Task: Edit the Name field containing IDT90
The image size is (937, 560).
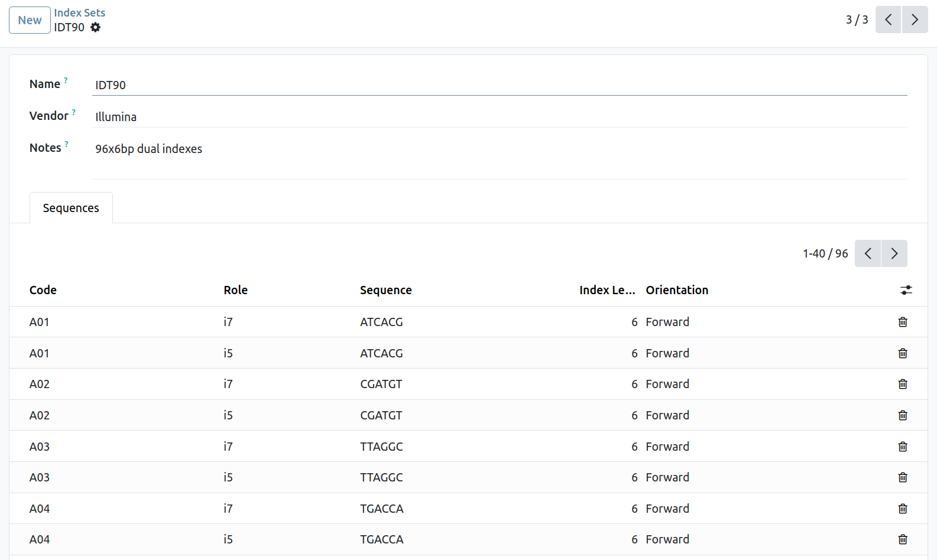Action: tap(500, 85)
